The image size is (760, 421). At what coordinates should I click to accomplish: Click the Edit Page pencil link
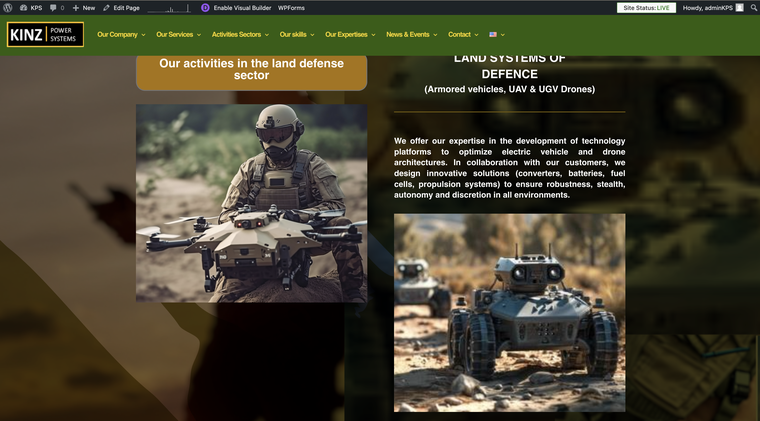tap(121, 8)
